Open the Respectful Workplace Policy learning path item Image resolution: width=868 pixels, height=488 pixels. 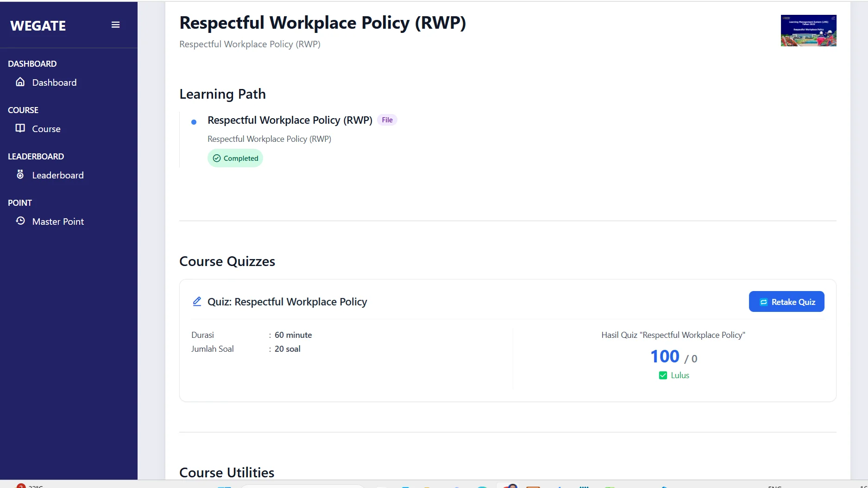(290, 120)
